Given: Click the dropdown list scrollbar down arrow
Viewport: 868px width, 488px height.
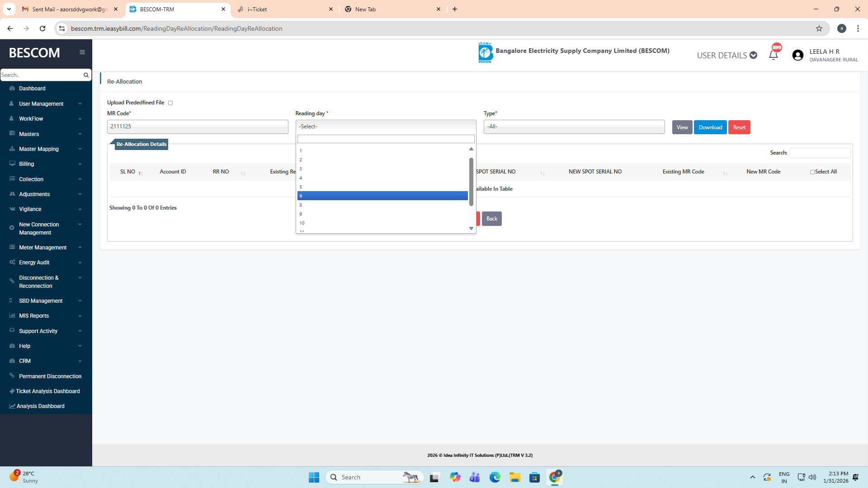Looking at the screenshot, I should 471,229.
